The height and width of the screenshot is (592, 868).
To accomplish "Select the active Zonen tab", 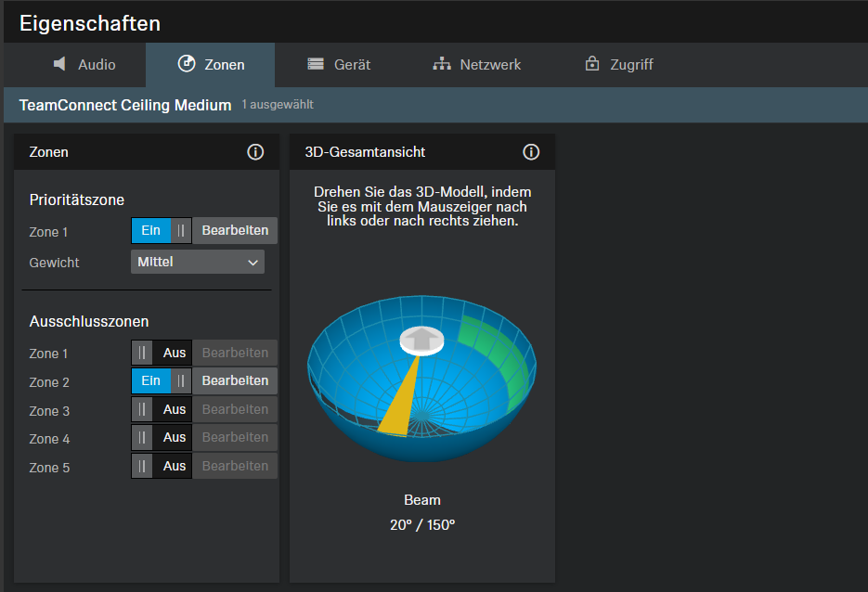I will pyautogui.click(x=211, y=64).
